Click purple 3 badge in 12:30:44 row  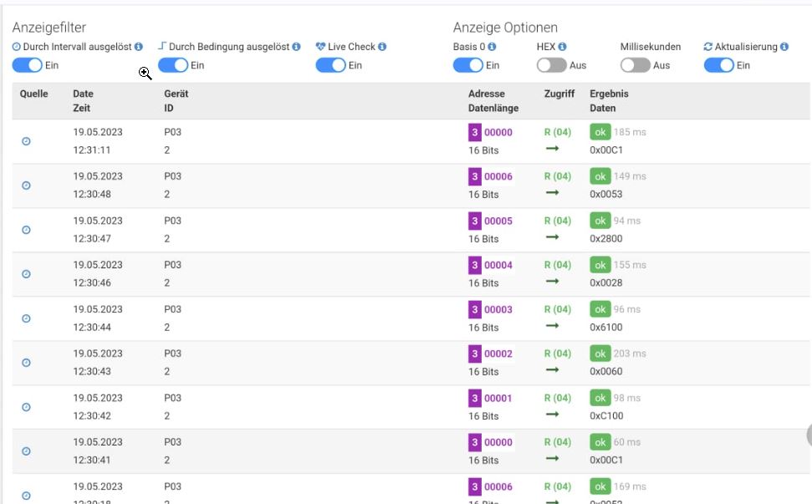474,309
